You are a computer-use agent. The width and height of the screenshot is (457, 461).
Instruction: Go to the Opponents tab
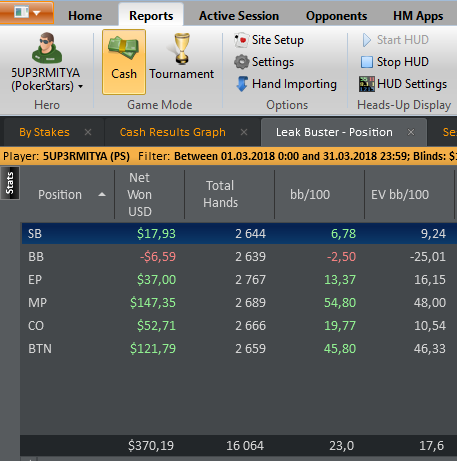pyautogui.click(x=336, y=16)
